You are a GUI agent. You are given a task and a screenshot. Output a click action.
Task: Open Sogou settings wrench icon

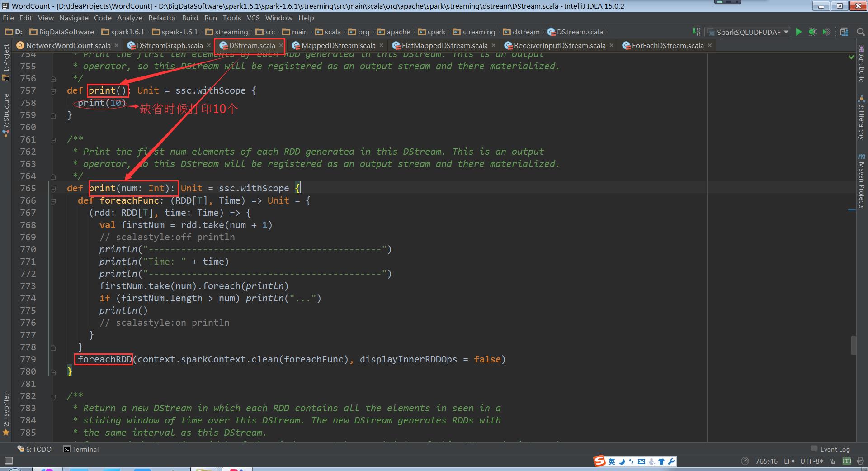(x=671, y=461)
